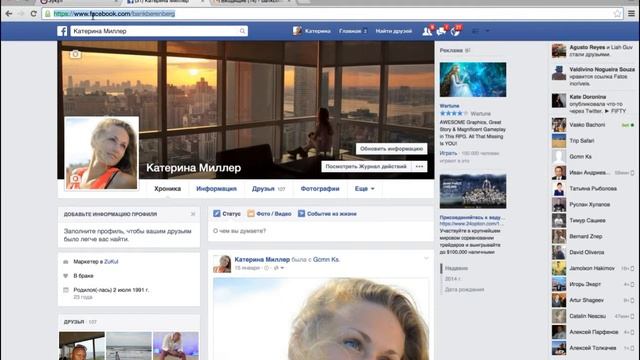Viewport: 640px width, 360px height.
Task: Click third friend thumbnail in Друзья box
Action: pos(176,346)
